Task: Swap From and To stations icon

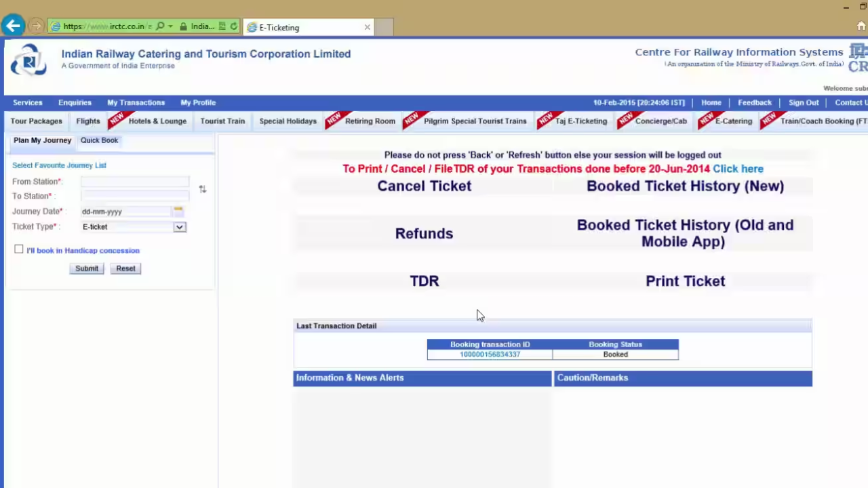Action: (x=202, y=189)
